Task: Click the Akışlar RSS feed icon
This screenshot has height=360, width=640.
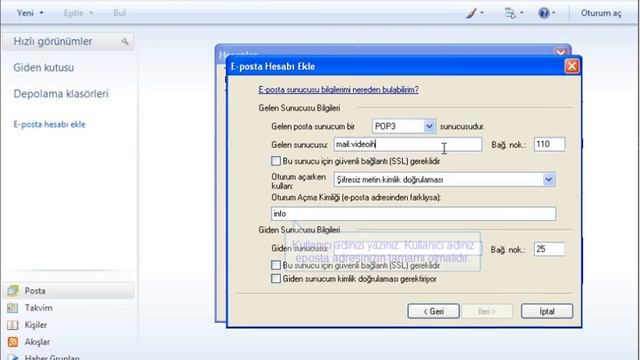Action: point(13,342)
